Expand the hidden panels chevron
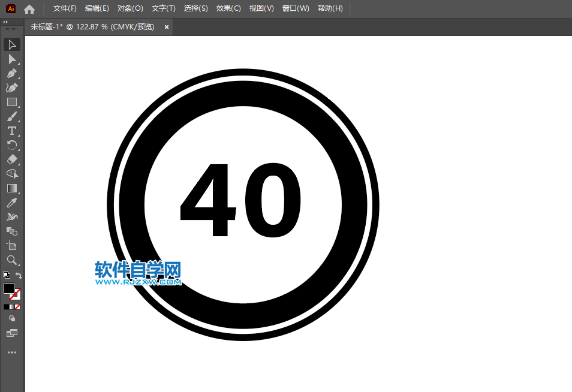This screenshot has width=572, height=392. click(7, 22)
